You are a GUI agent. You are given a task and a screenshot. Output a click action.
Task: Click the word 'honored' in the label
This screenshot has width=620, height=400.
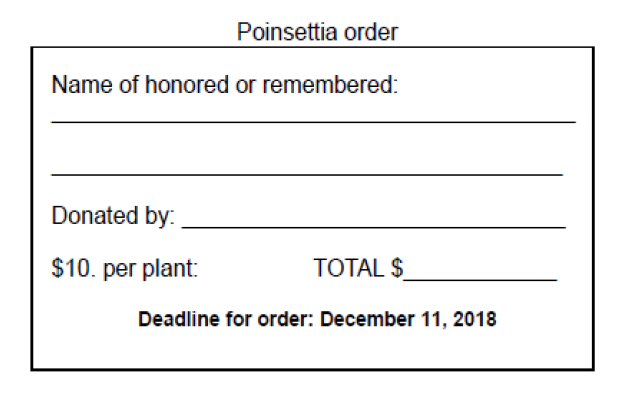(x=187, y=85)
